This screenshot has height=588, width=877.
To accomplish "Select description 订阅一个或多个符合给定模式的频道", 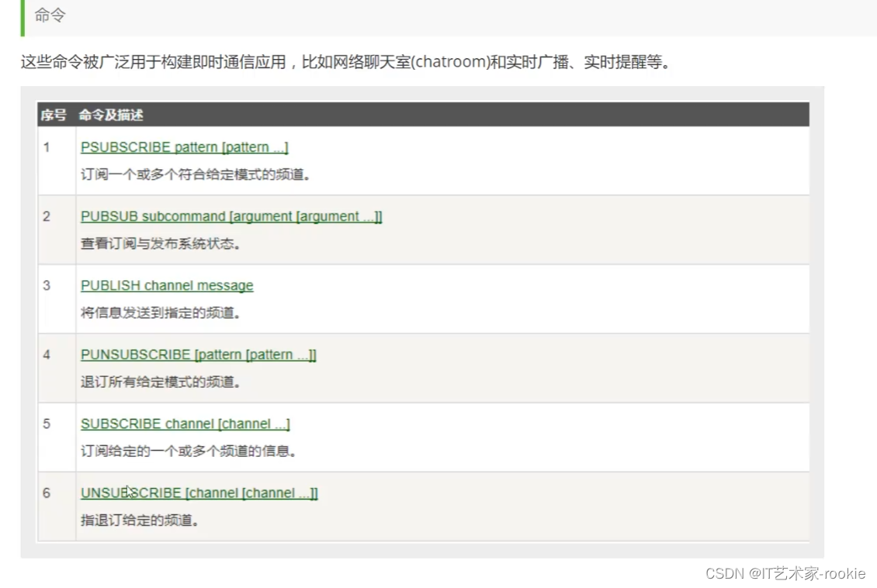I will [196, 175].
